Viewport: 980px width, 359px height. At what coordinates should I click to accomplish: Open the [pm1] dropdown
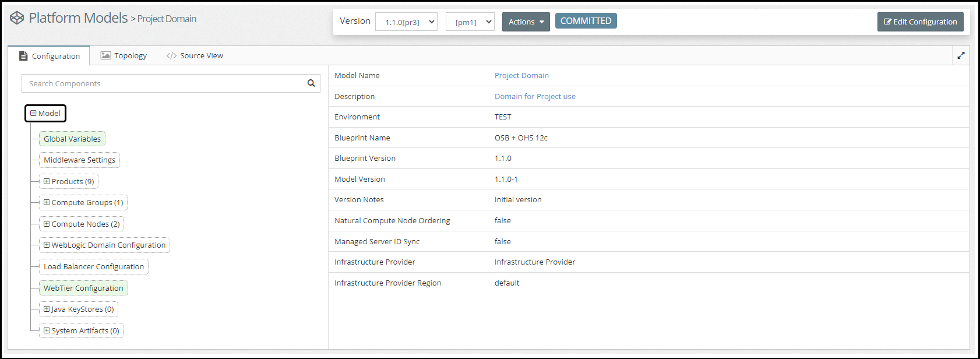(470, 22)
